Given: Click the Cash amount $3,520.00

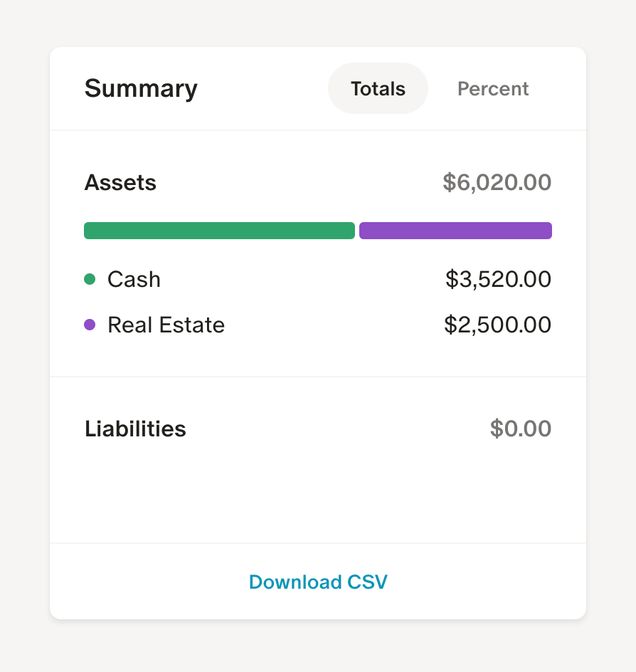Looking at the screenshot, I should (498, 279).
